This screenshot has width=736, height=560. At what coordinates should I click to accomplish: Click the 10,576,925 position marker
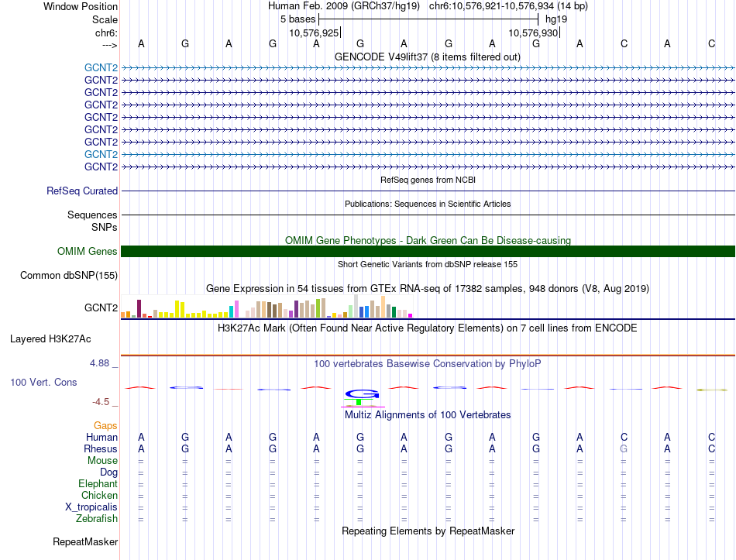314,33
